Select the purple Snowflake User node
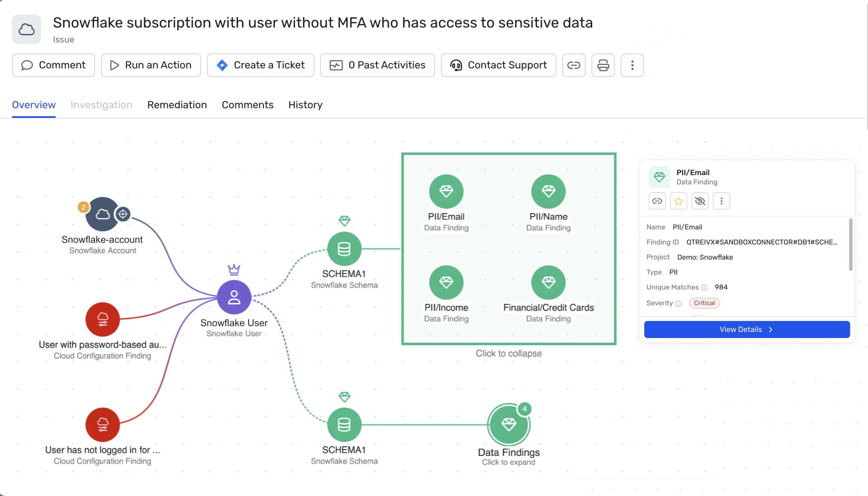 234,297
